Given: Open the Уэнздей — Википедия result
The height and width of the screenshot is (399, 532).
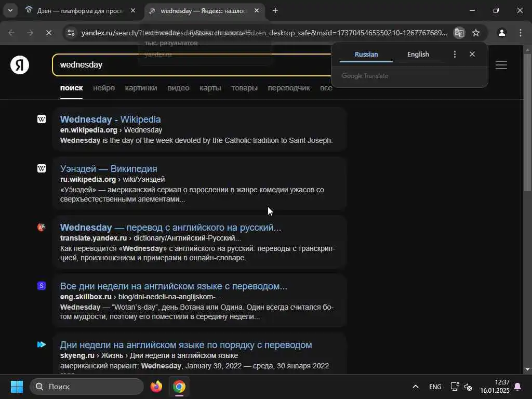Looking at the screenshot, I should coord(109,169).
